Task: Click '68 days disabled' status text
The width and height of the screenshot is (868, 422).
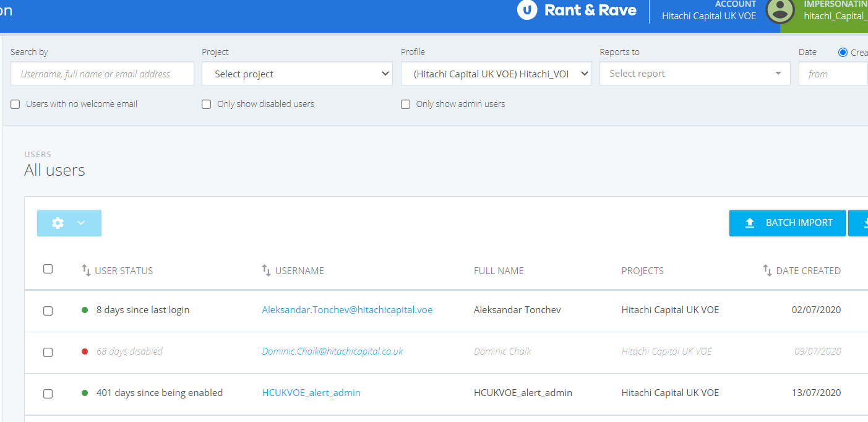Action: pyautogui.click(x=129, y=351)
